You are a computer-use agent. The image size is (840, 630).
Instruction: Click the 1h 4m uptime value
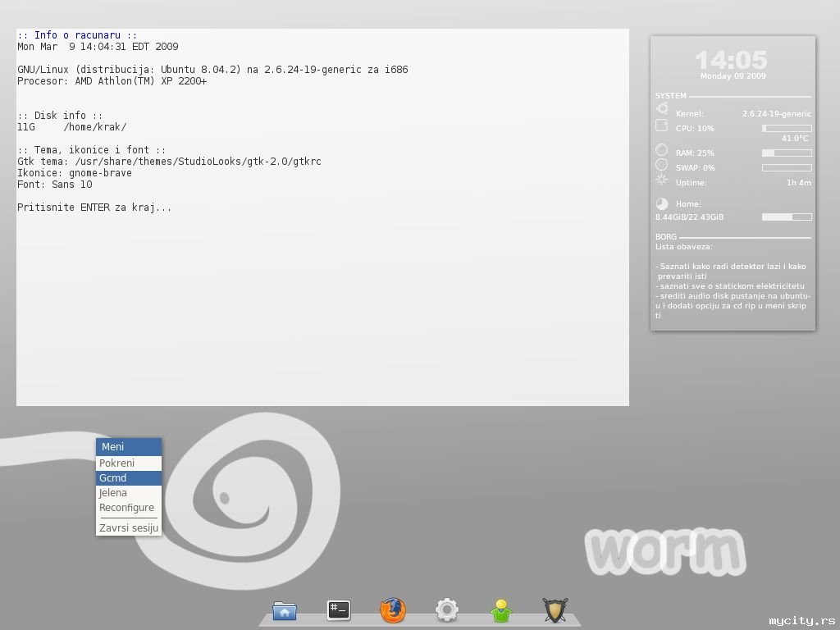click(x=799, y=183)
